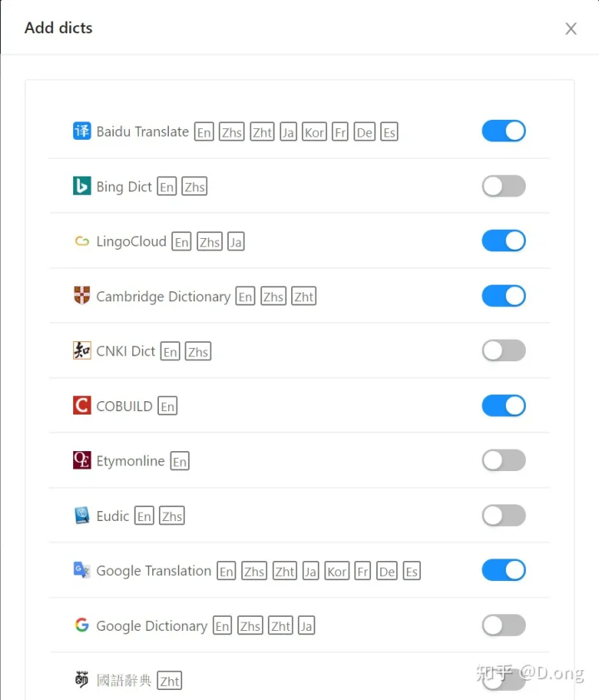Click the red COBUILD icon

tap(82, 405)
